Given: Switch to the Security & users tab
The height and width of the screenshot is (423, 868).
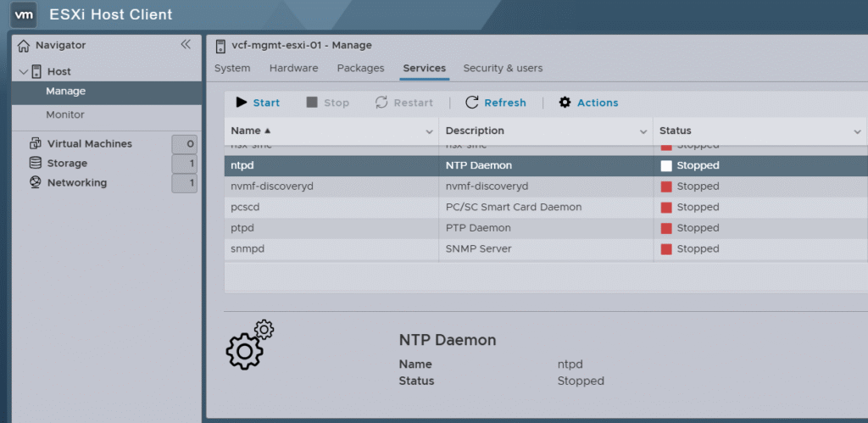Looking at the screenshot, I should tap(503, 68).
